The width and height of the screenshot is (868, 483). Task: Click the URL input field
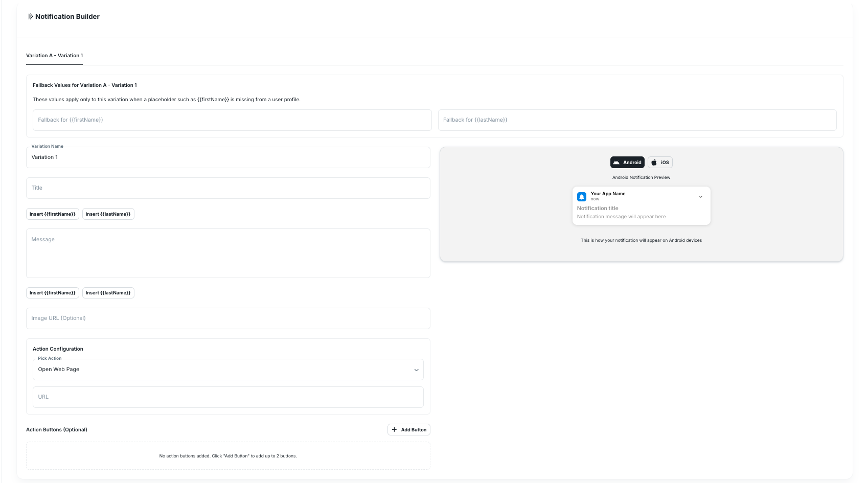click(x=228, y=397)
